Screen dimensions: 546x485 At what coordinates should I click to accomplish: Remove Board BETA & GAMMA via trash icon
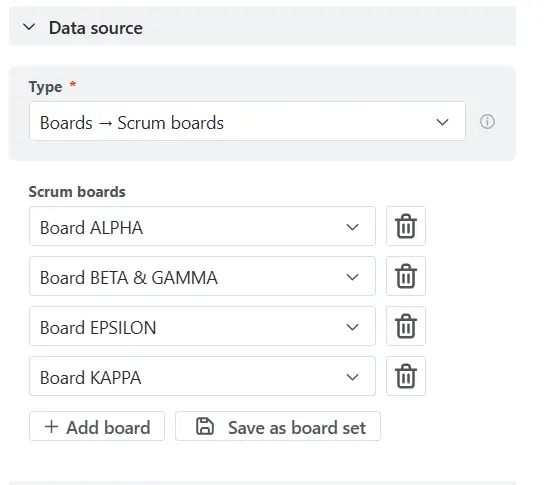406,276
